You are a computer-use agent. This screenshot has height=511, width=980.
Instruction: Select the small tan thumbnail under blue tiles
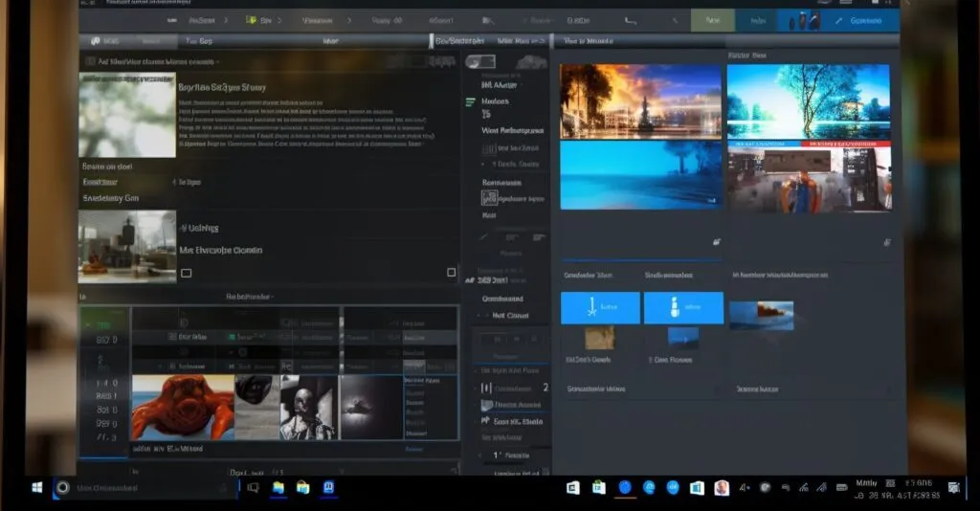[x=599, y=338]
